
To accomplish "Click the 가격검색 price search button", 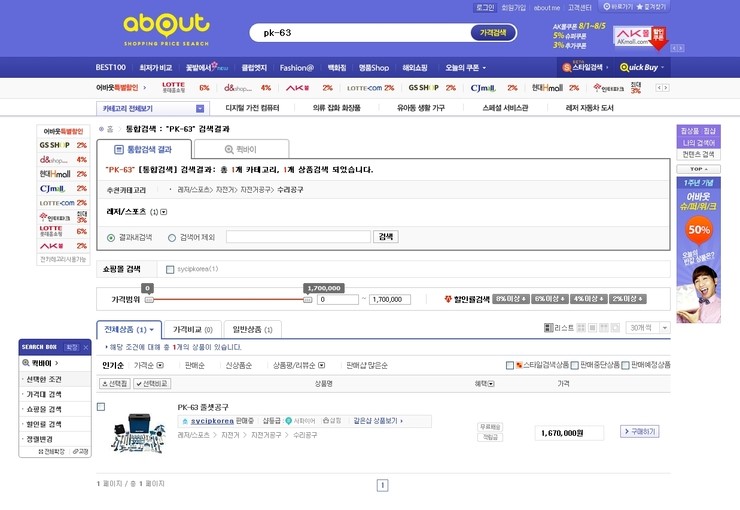I will (x=493, y=33).
